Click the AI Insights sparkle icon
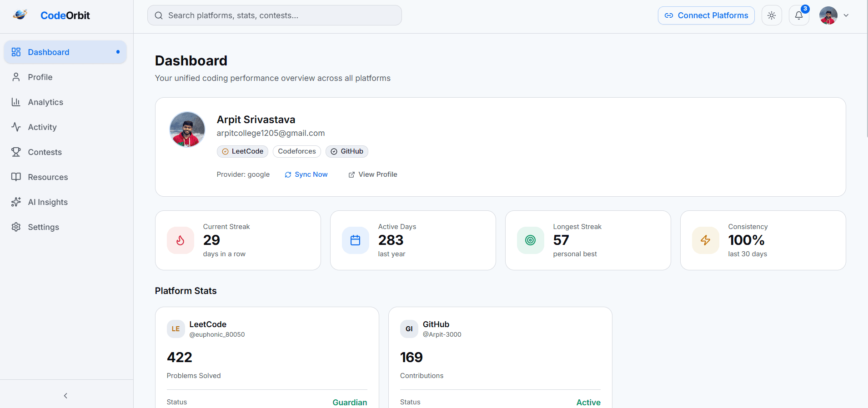This screenshot has height=408, width=868. click(x=16, y=202)
